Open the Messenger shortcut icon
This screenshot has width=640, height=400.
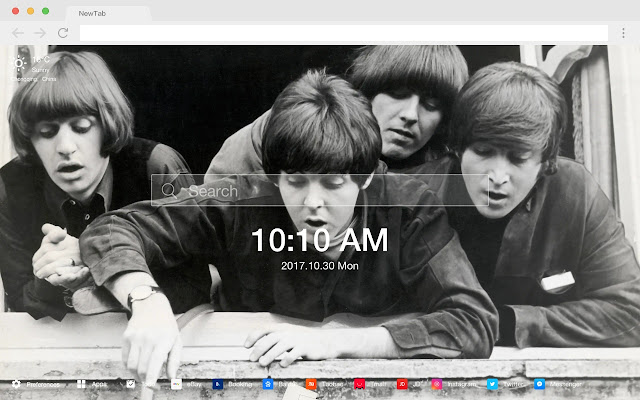click(540, 384)
